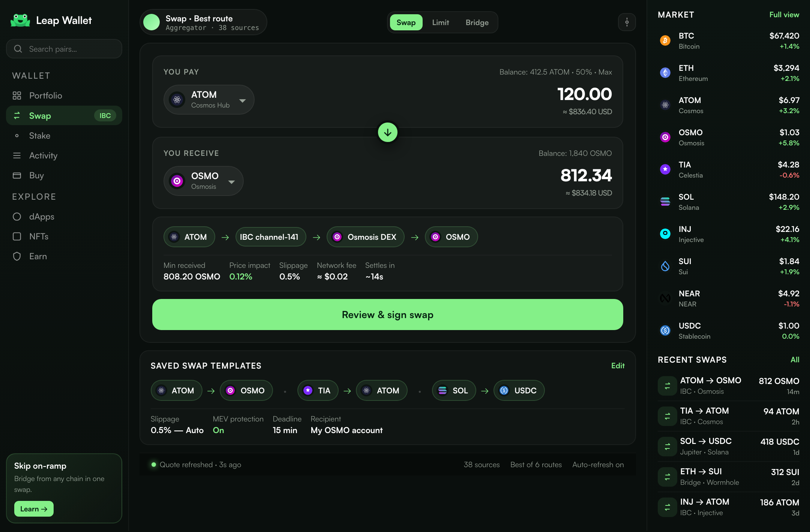Select the TIA to ATOM saved template

point(352,390)
